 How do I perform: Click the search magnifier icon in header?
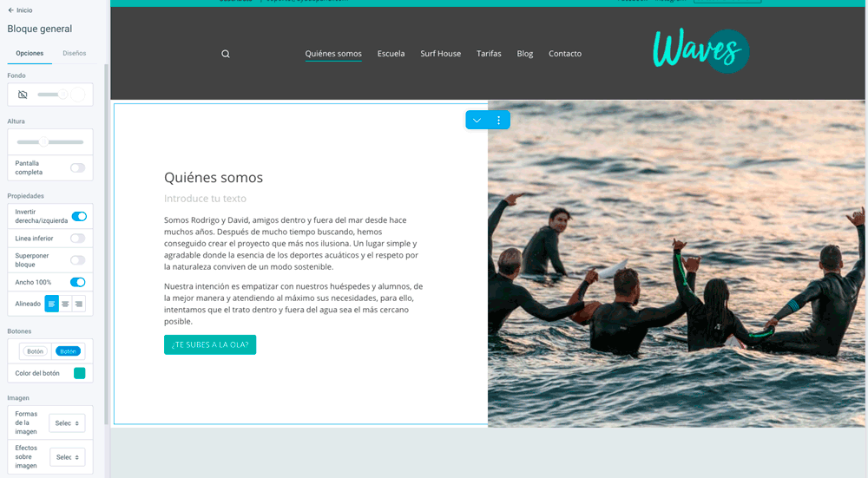226,54
